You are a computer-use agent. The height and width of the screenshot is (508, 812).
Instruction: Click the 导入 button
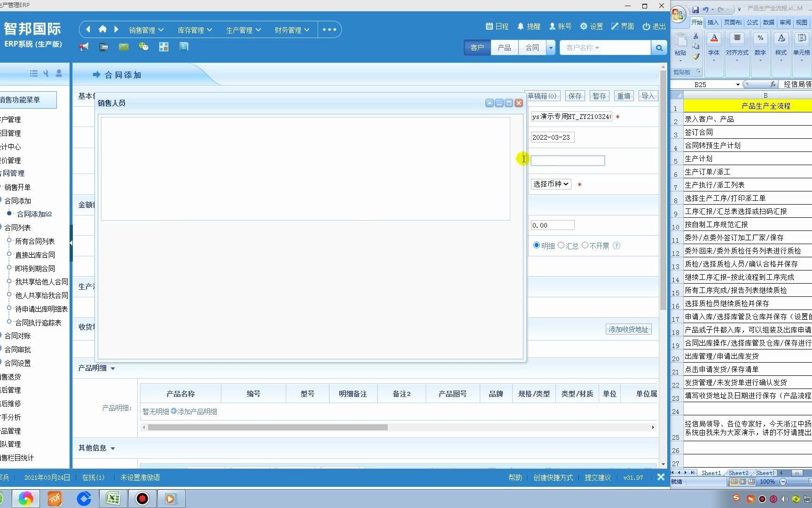[x=648, y=96]
